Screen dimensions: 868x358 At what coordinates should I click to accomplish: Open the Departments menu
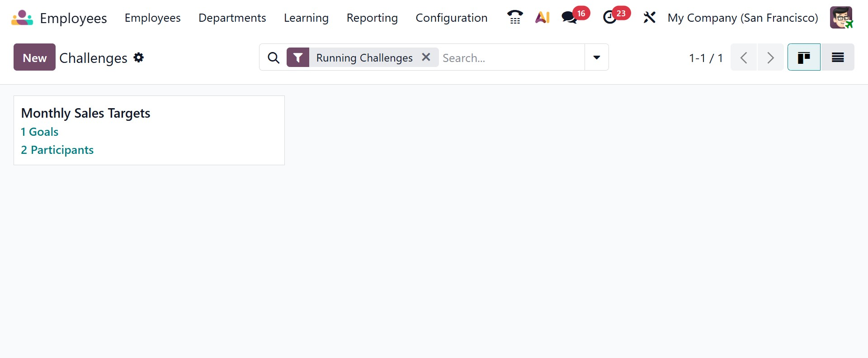click(232, 18)
